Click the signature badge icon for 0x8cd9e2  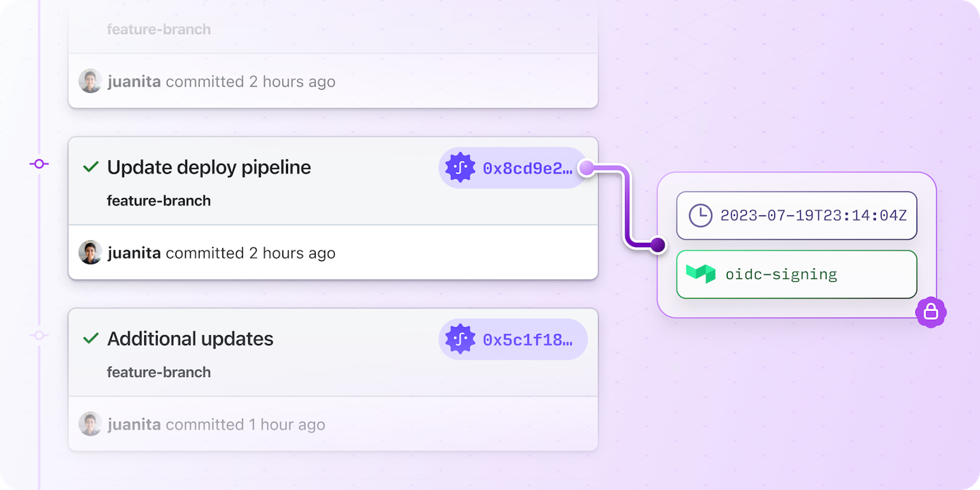pyautogui.click(x=460, y=168)
